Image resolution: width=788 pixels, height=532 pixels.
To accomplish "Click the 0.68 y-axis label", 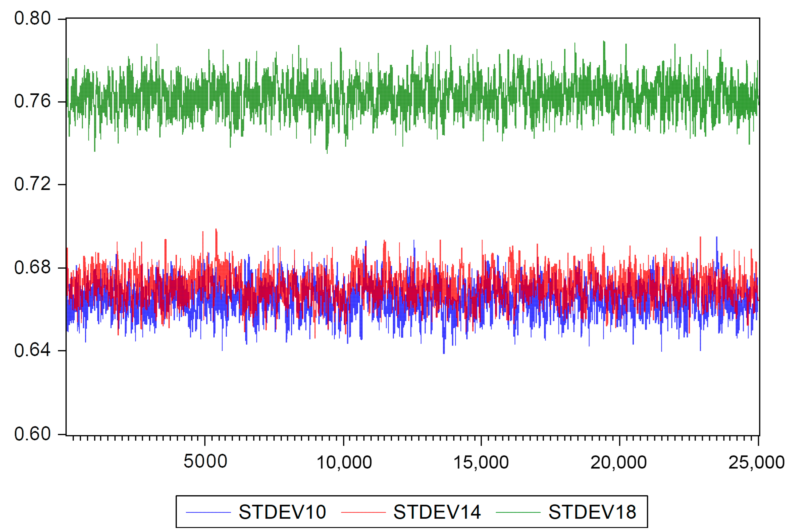I will [x=32, y=268].
